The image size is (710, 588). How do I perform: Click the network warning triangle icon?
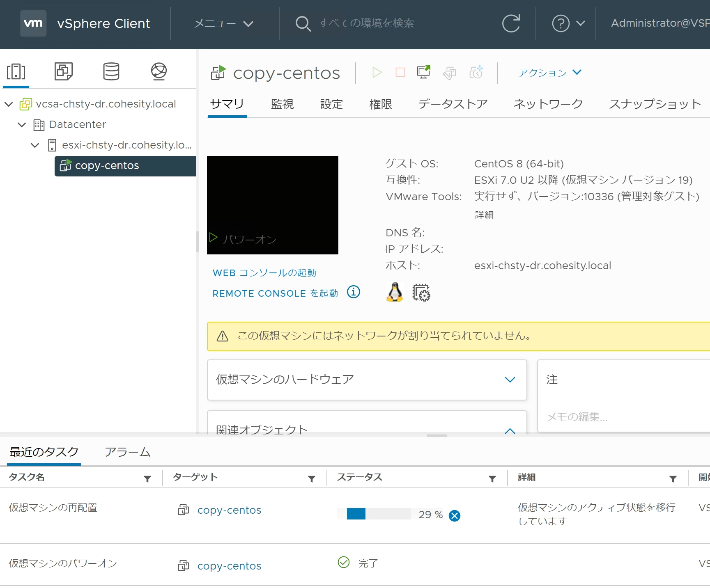click(223, 336)
